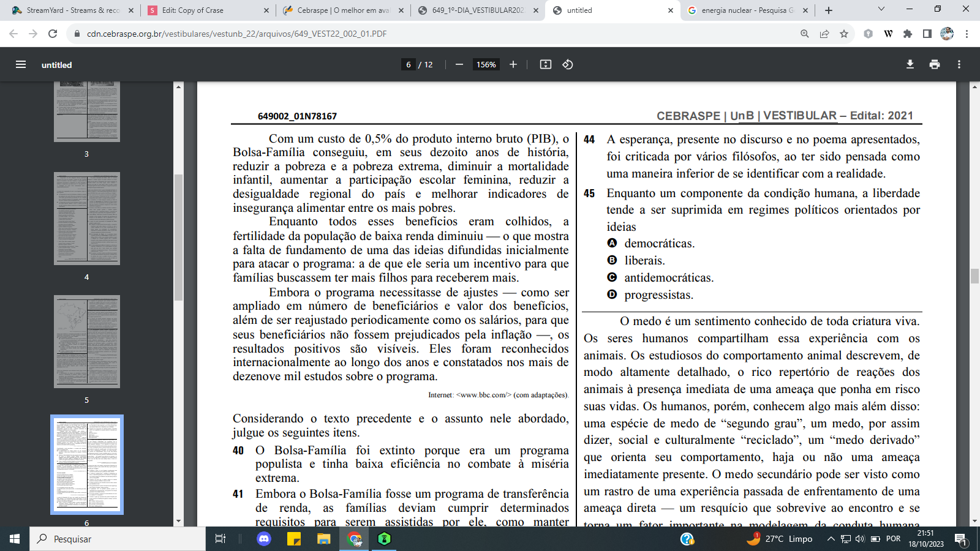Reload the current page

click(53, 34)
